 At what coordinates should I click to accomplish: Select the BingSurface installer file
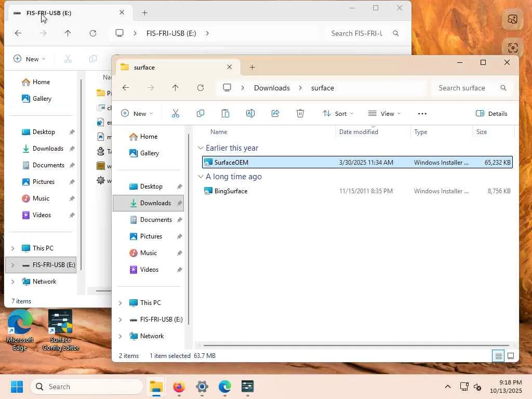pos(357,191)
